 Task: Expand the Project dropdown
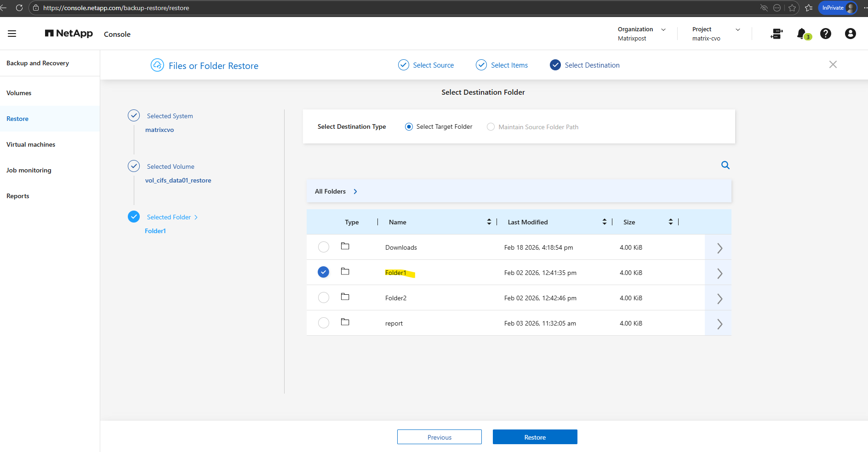(737, 29)
